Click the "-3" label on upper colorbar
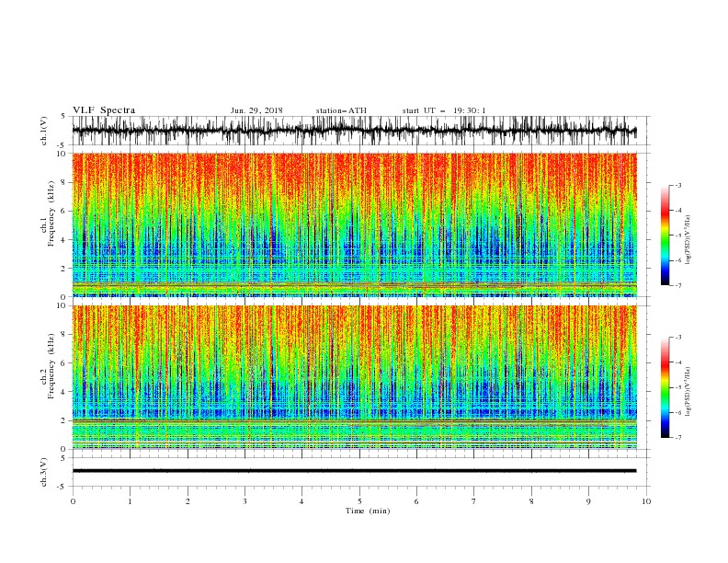Screen dimensions: 728x563 [x=677, y=185]
